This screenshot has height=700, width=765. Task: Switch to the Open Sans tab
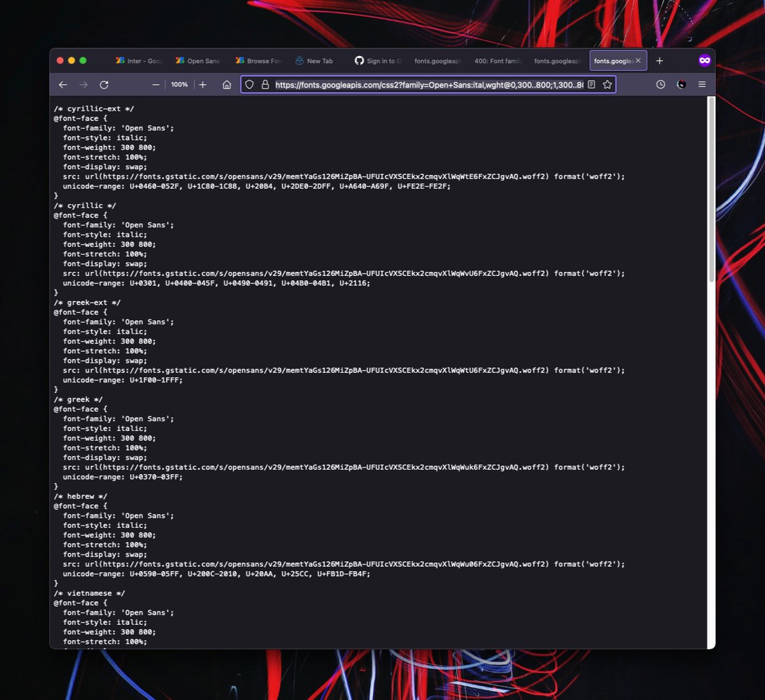pos(198,61)
